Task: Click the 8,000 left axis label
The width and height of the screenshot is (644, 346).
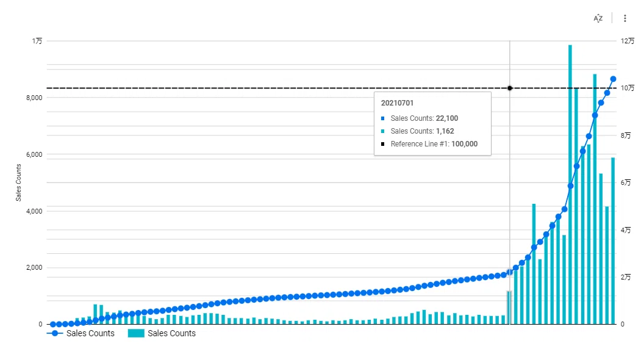Action: (x=34, y=98)
